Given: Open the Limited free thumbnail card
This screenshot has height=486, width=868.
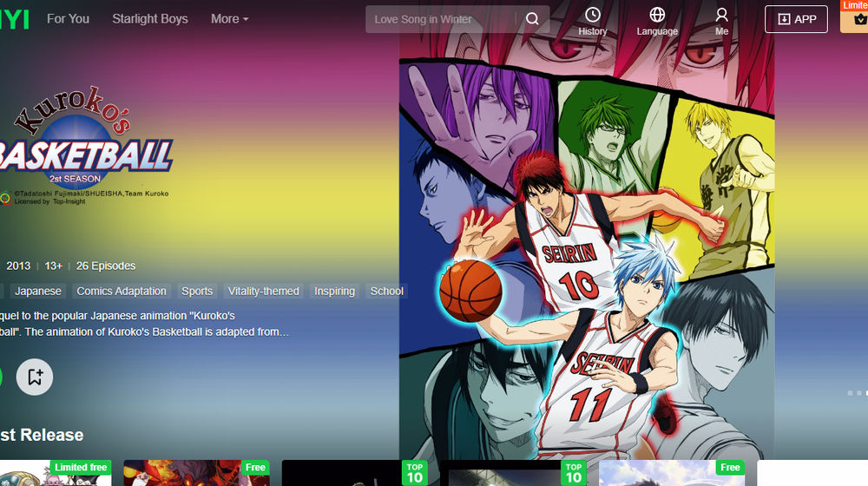Looking at the screenshot, I should [x=56, y=473].
